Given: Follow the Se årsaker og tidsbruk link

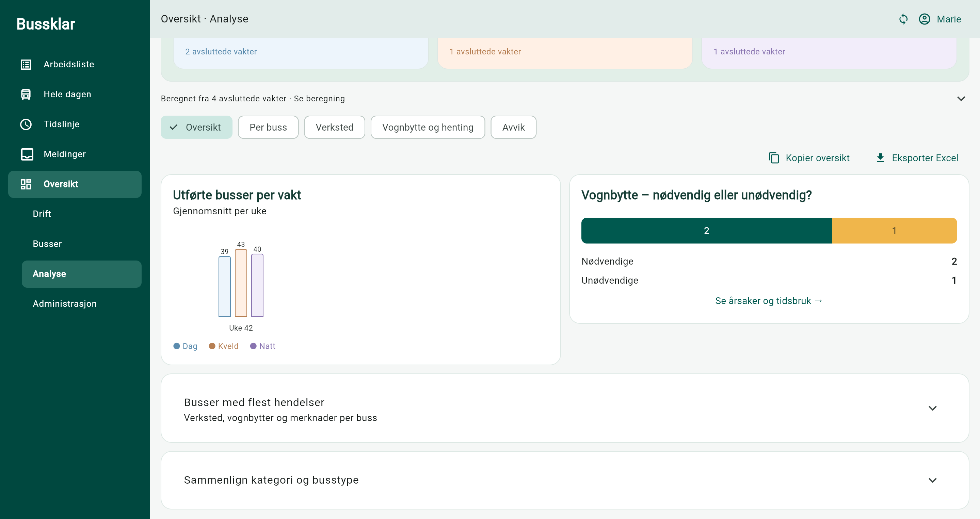Looking at the screenshot, I should click(x=769, y=301).
